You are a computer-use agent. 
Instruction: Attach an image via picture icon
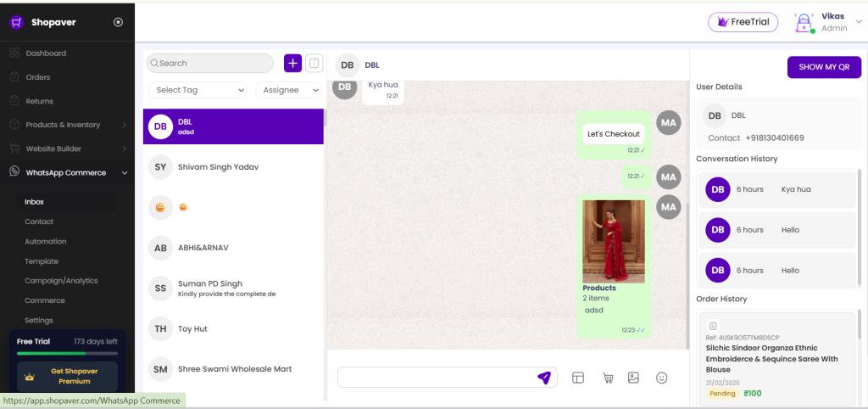pos(634,378)
